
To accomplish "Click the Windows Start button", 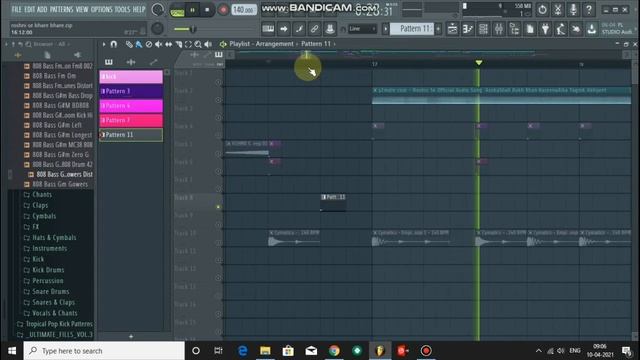I will pos(12,351).
